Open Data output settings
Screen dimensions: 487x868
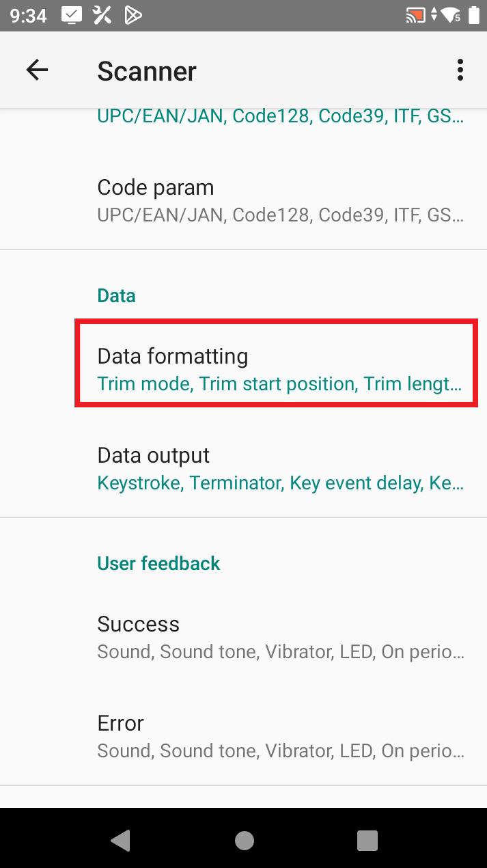(280, 468)
